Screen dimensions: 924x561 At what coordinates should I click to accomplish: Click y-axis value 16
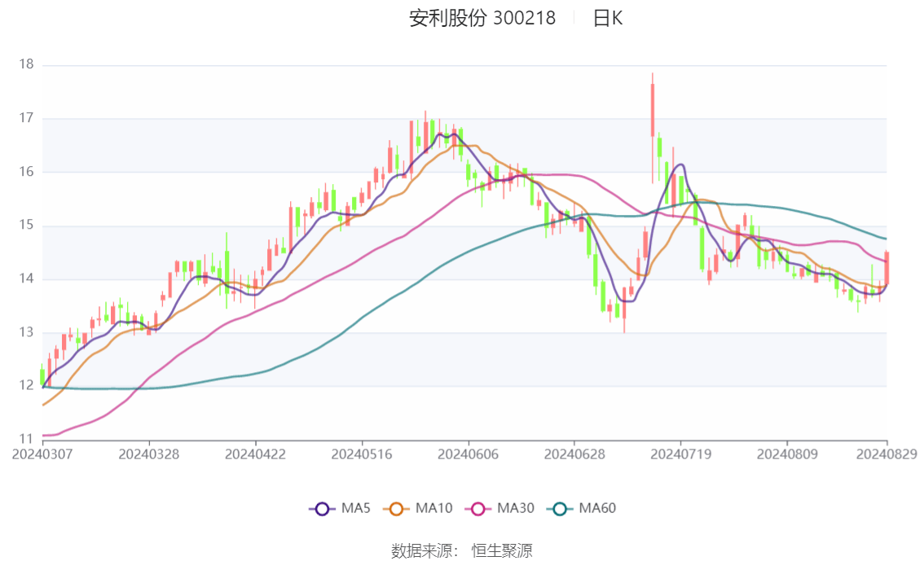pos(26,171)
